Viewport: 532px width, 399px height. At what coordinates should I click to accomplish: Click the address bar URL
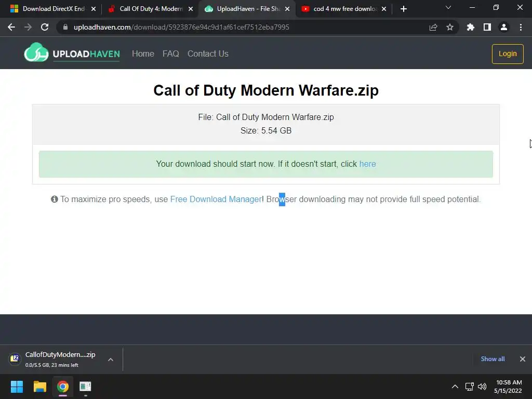click(181, 27)
